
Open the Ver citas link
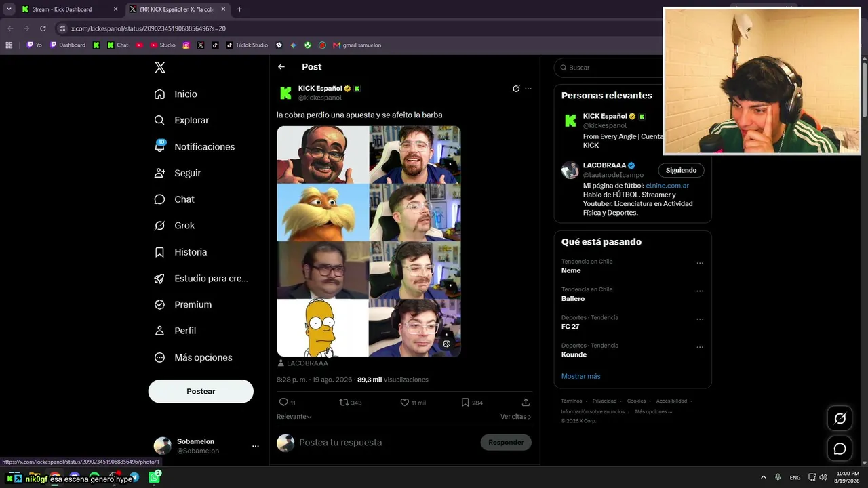pyautogui.click(x=516, y=417)
